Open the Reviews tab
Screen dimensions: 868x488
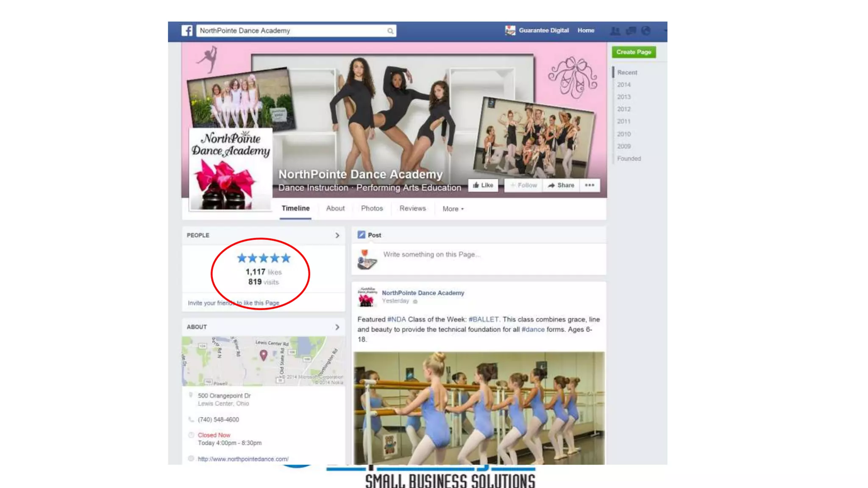coord(412,208)
